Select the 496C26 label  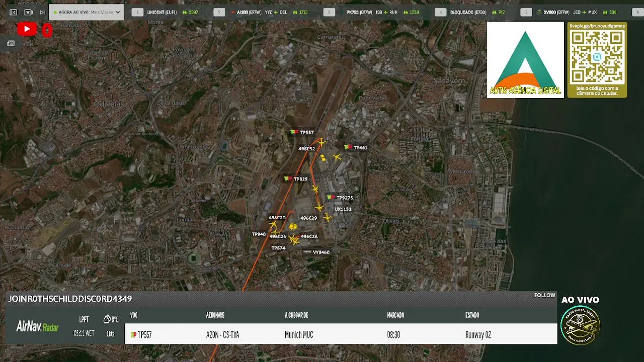point(277,236)
